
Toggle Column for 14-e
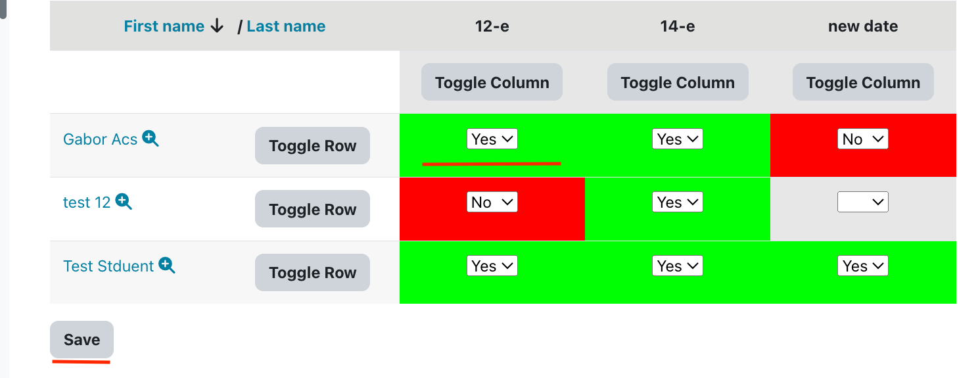click(x=677, y=82)
